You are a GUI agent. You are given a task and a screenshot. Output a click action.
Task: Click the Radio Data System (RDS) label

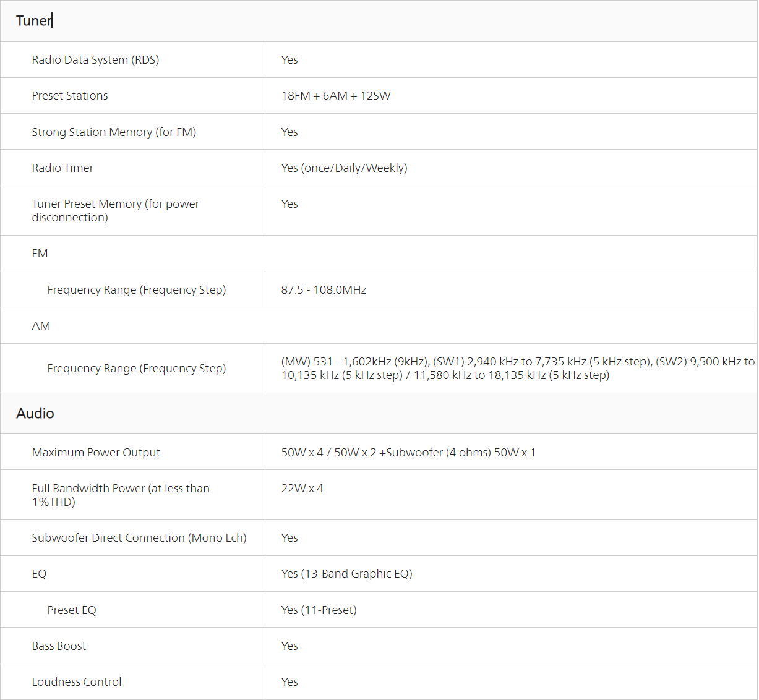click(x=96, y=60)
